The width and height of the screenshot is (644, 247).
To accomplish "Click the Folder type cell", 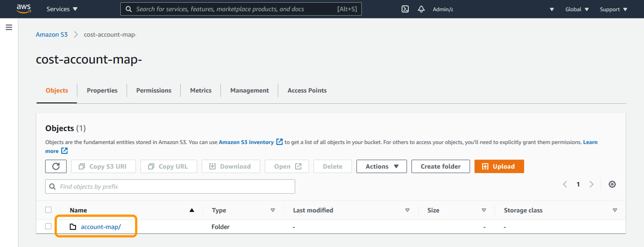I will (221, 227).
